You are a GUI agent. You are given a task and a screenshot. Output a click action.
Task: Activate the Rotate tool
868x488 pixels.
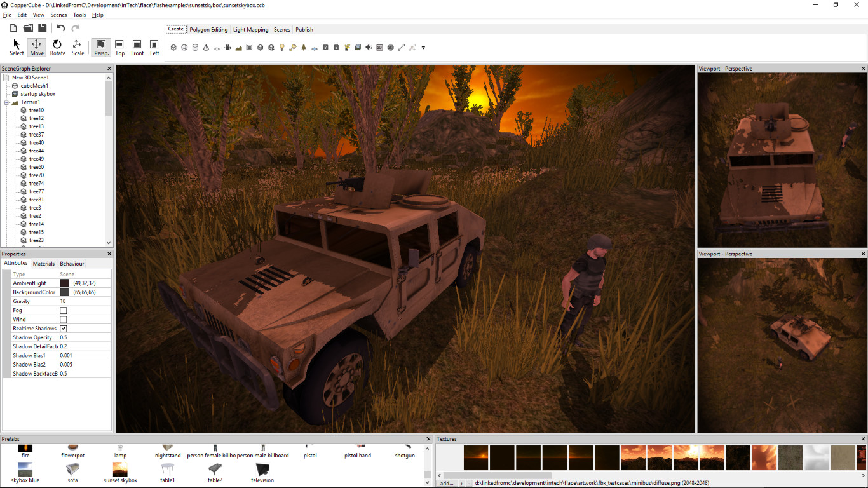coord(57,47)
